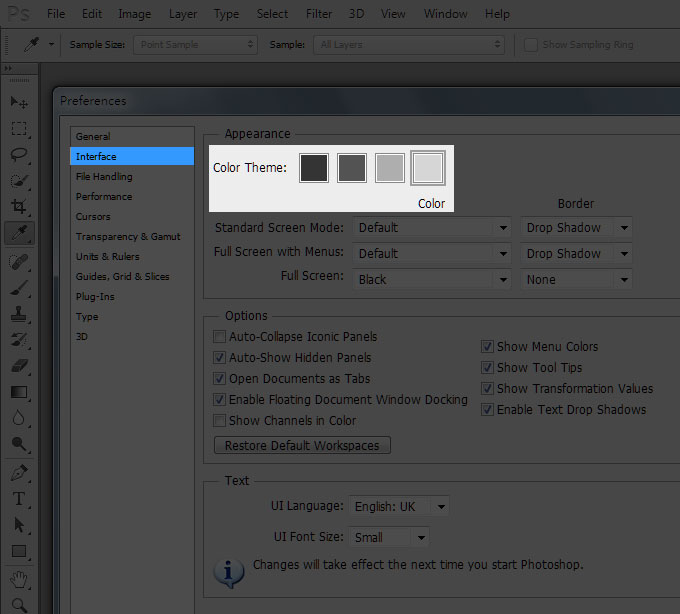Screen dimensions: 680x614
Task: Select the Healing Brush tool
Action: 19,262
